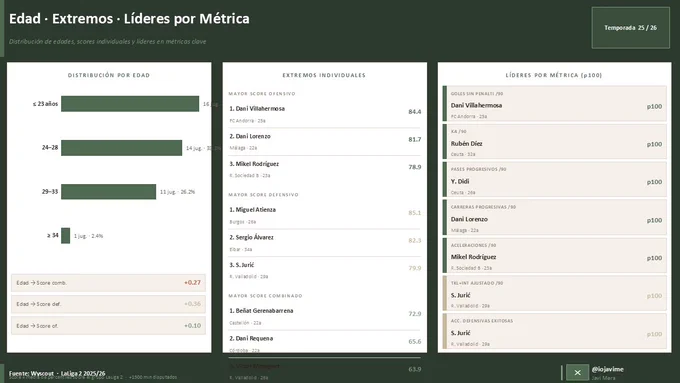Click the subtitle Distribución de edades, scores individuales

coord(108,42)
